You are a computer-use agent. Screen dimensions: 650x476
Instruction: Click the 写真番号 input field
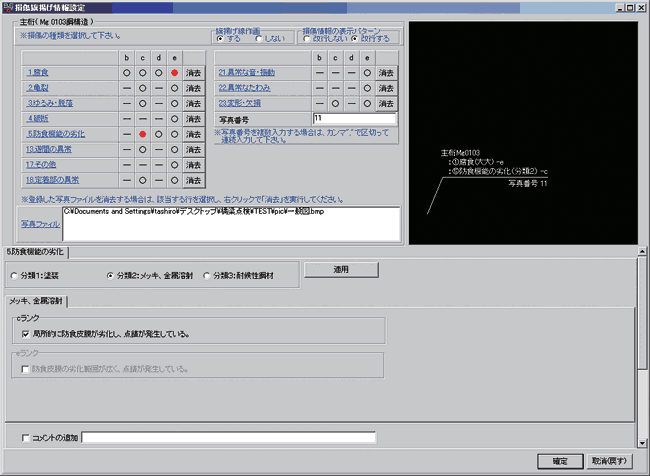tap(354, 119)
